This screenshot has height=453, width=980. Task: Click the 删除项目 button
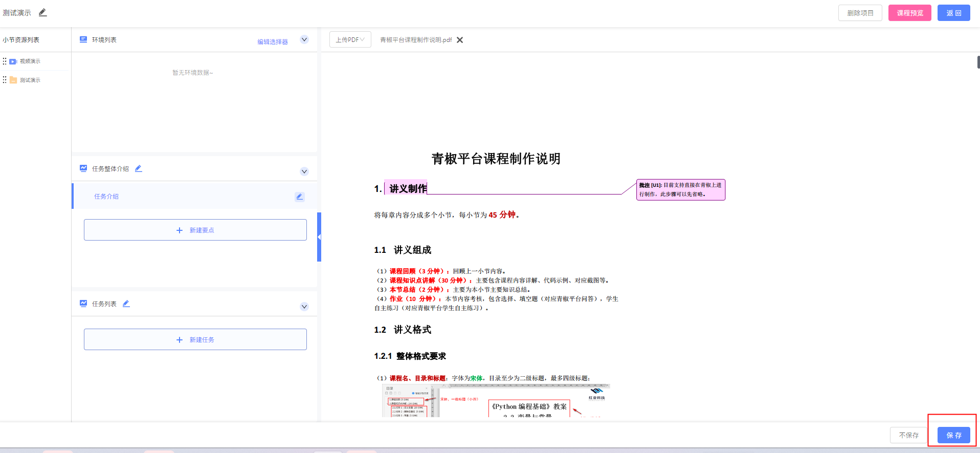(860, 13)
